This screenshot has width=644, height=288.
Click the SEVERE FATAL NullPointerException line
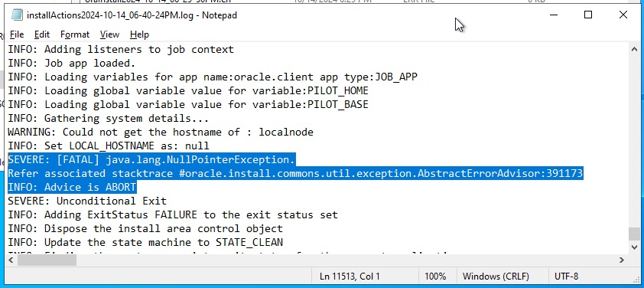click(151, 159)
